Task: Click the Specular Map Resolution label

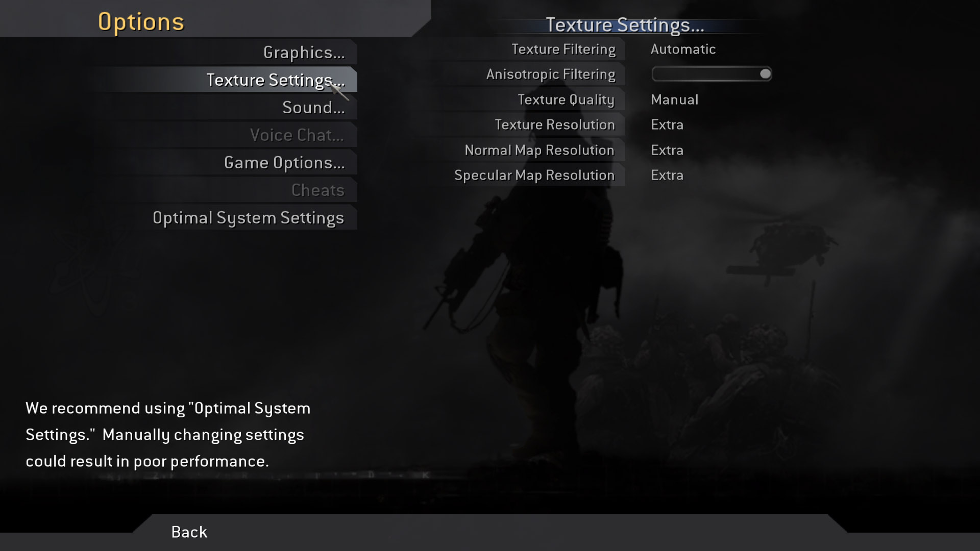Action: (x=534, y=176)
